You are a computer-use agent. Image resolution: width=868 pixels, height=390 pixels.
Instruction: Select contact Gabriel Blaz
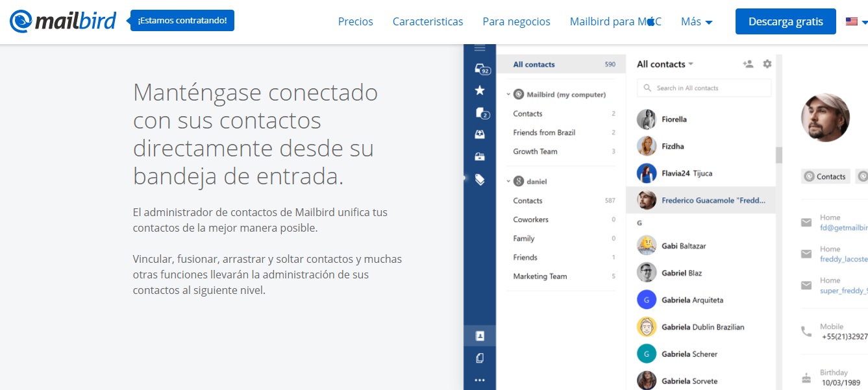(701, 273)
